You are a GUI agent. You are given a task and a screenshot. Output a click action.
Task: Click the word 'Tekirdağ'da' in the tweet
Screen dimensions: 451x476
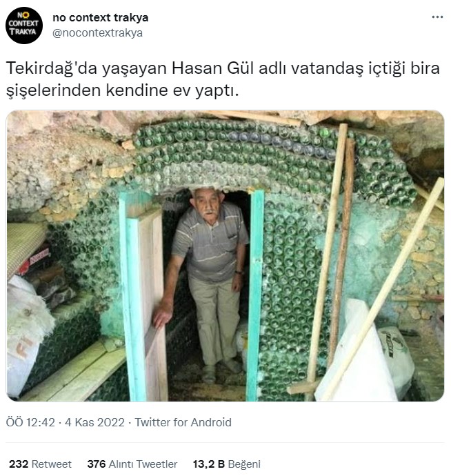click(52, 68)
